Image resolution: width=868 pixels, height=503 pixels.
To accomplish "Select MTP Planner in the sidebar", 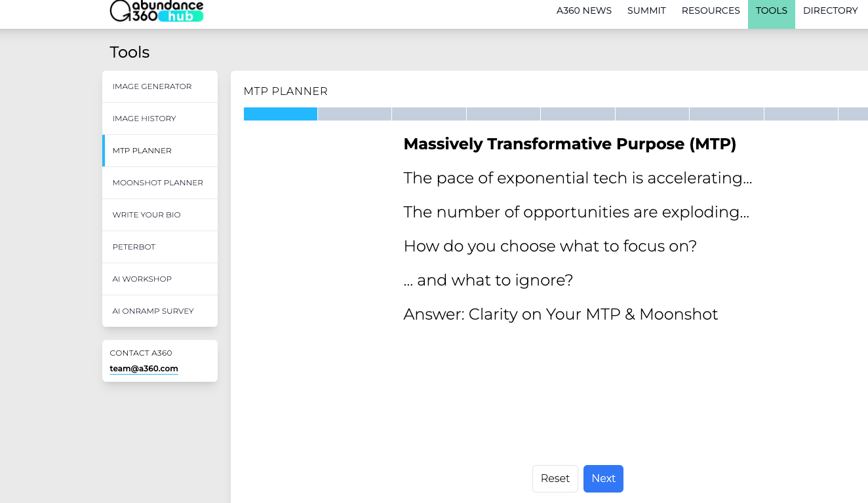I will tap(142, 151).
